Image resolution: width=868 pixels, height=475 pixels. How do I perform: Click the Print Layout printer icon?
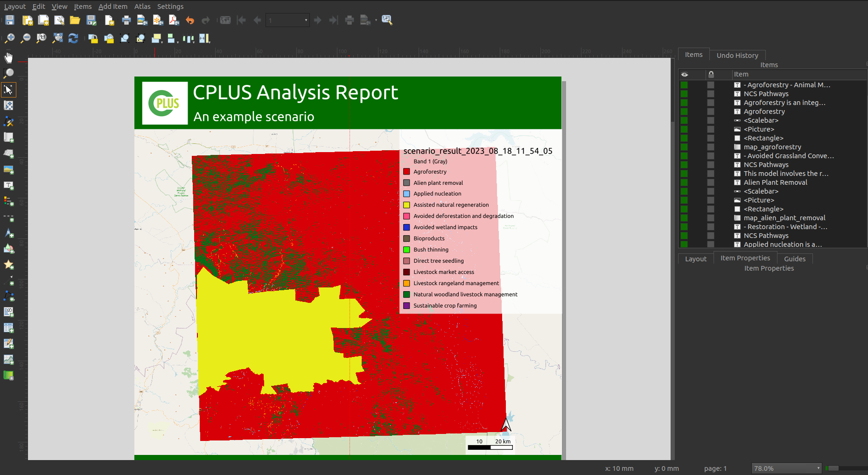(126, 20)
